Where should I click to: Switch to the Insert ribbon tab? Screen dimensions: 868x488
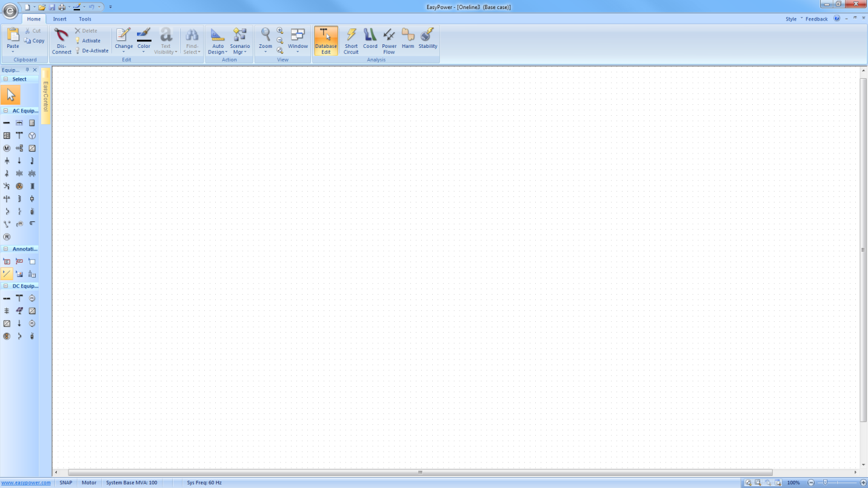point(60,19)
